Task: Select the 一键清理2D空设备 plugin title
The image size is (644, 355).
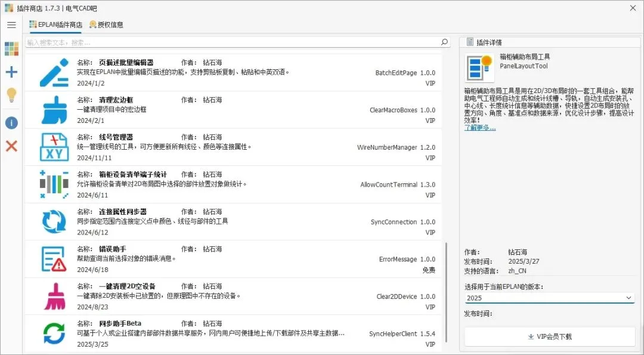Action: click(x=128, y=286)
